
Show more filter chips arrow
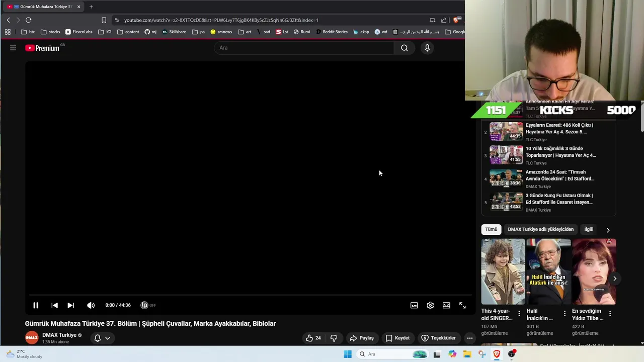pos(608,230)
